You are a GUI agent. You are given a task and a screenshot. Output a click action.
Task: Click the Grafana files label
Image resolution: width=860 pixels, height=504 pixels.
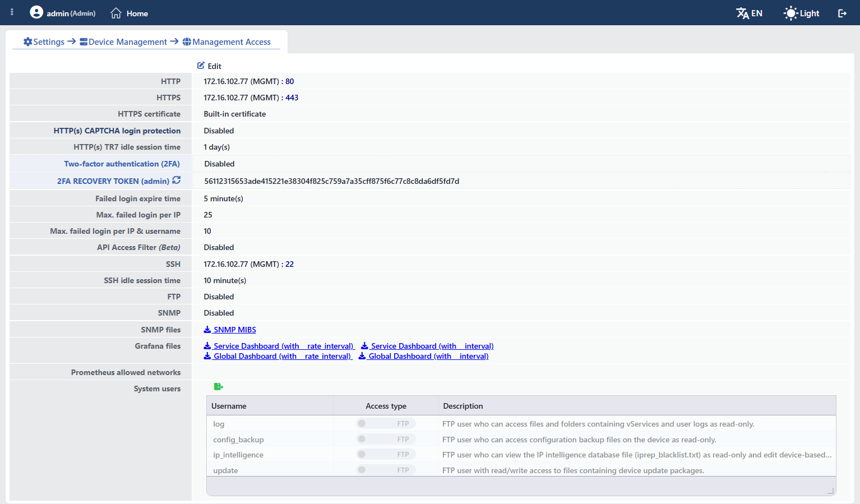tap(158, 346)
